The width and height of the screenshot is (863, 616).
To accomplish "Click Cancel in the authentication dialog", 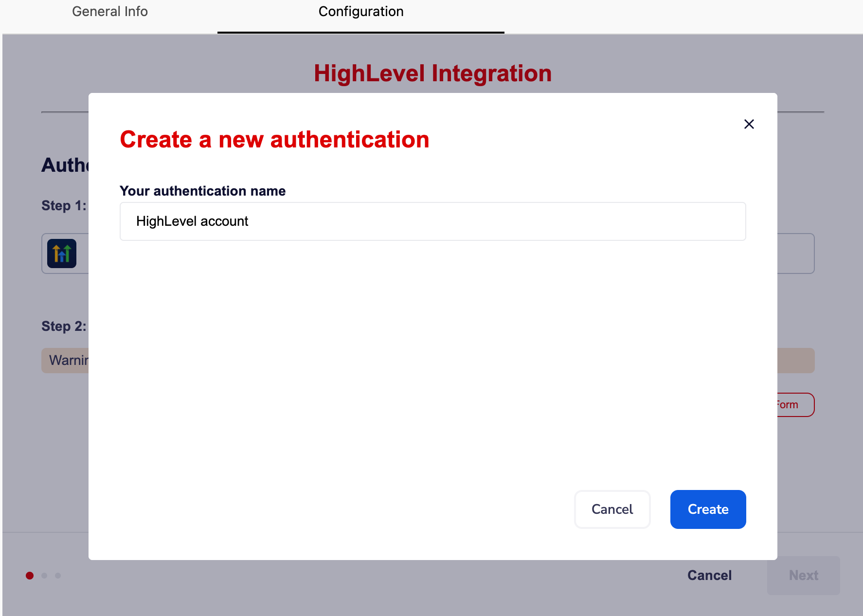I will tap(612, 509).
